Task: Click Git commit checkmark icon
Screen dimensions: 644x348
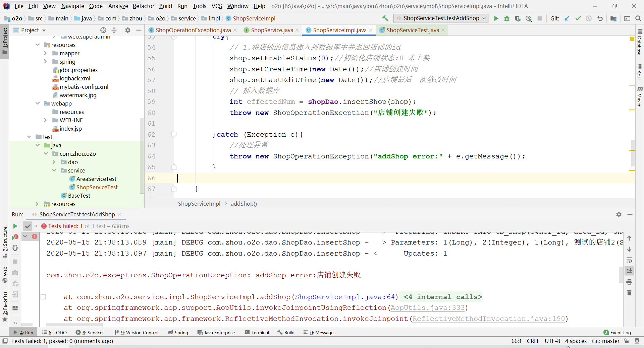Action: (x=578, y=18)
